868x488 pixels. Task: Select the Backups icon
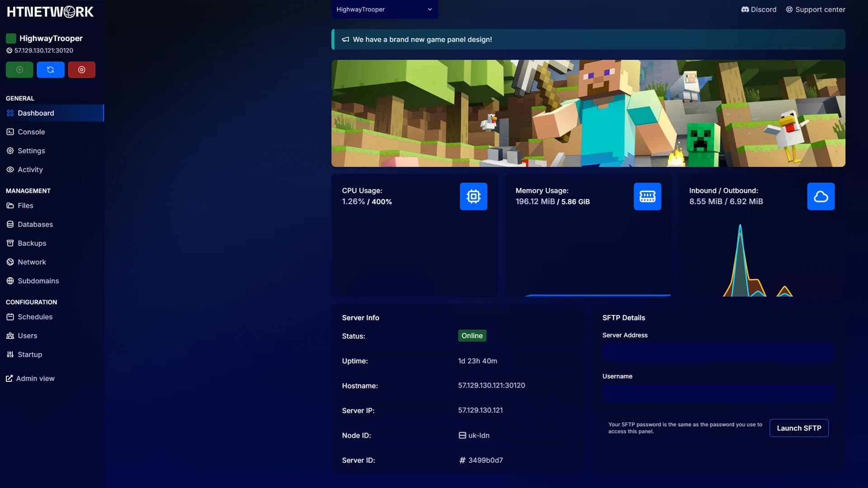coord(10,243)
